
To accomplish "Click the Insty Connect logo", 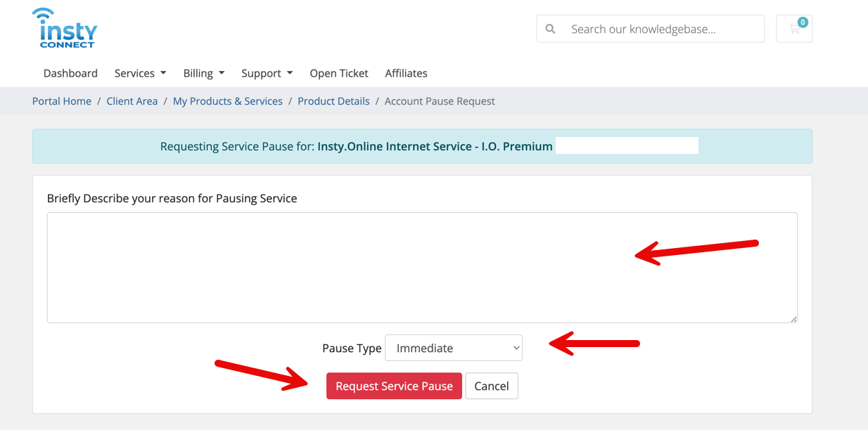I will 65,29.
